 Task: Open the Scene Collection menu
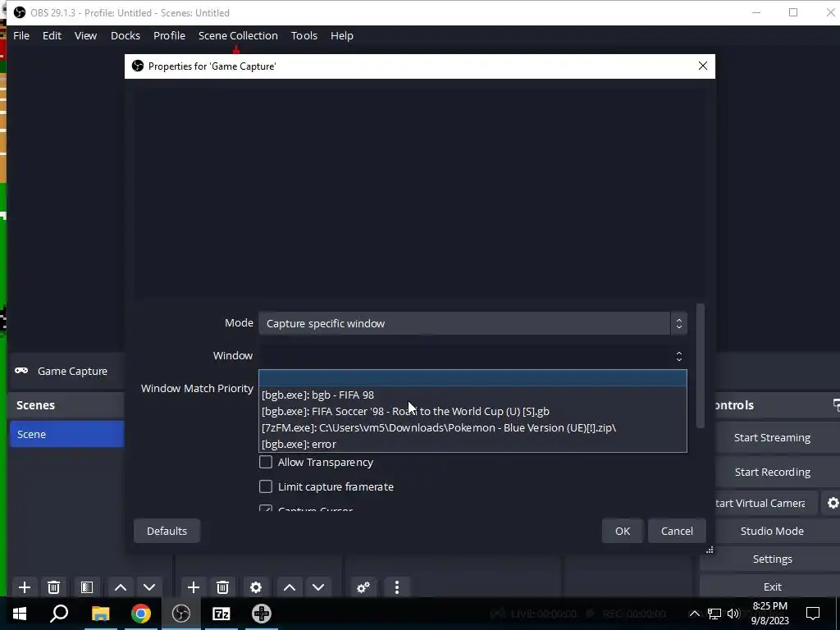click(x=238, y=35)
